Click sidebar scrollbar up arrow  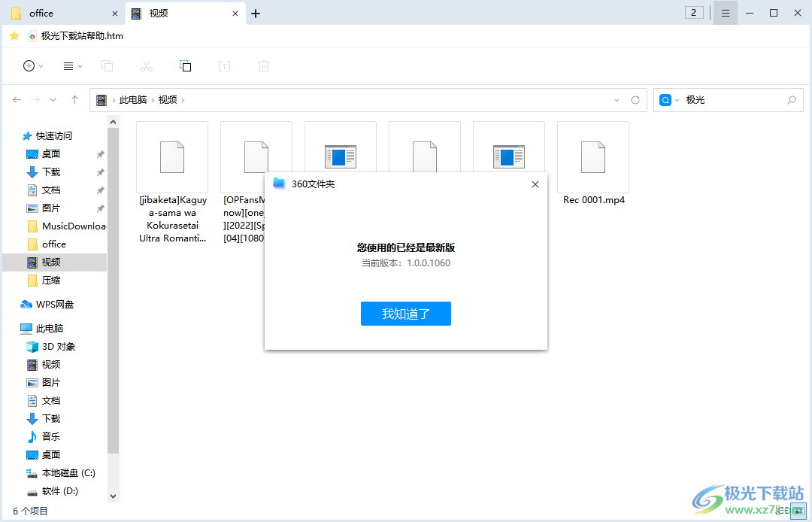click(x=113, y=122)
